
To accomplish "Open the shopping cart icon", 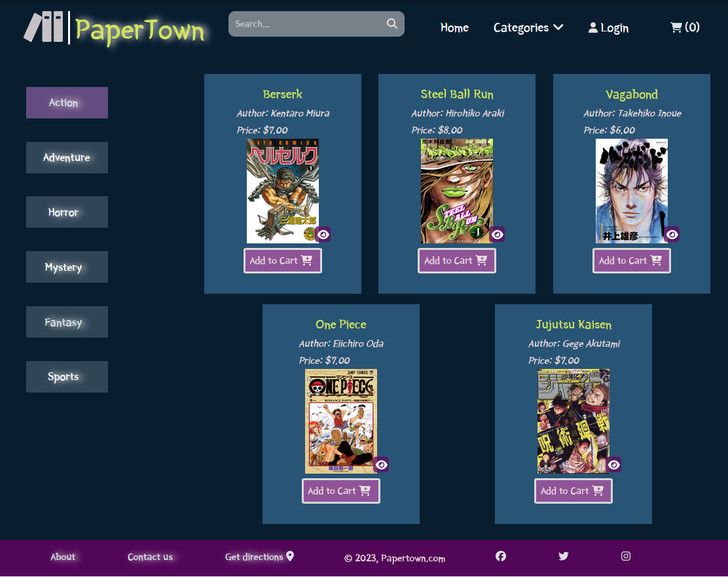I will [676, 27].
